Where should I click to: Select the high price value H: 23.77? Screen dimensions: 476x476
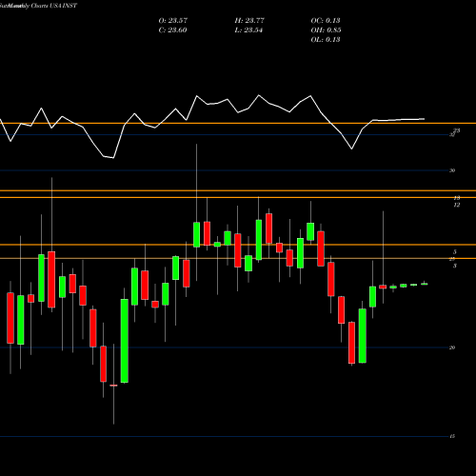point(249,20)
